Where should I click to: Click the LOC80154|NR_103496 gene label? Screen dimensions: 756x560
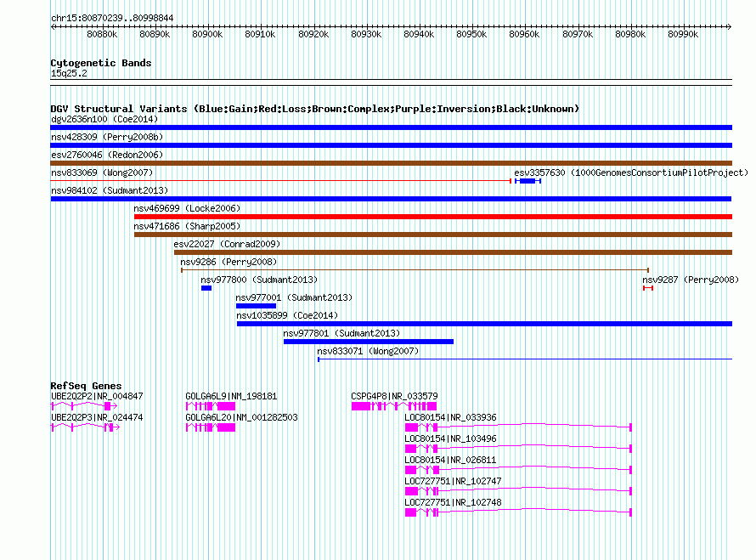[x=450, y=438]
